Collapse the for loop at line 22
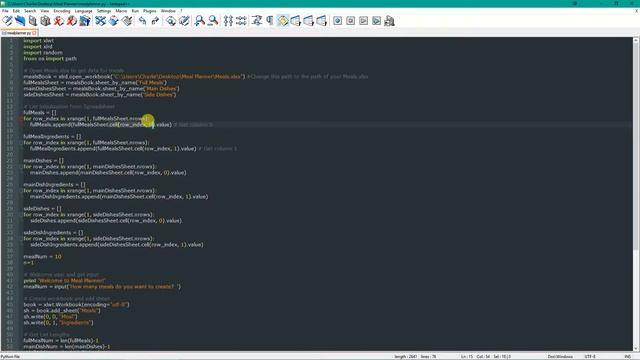 pos(20,167)
